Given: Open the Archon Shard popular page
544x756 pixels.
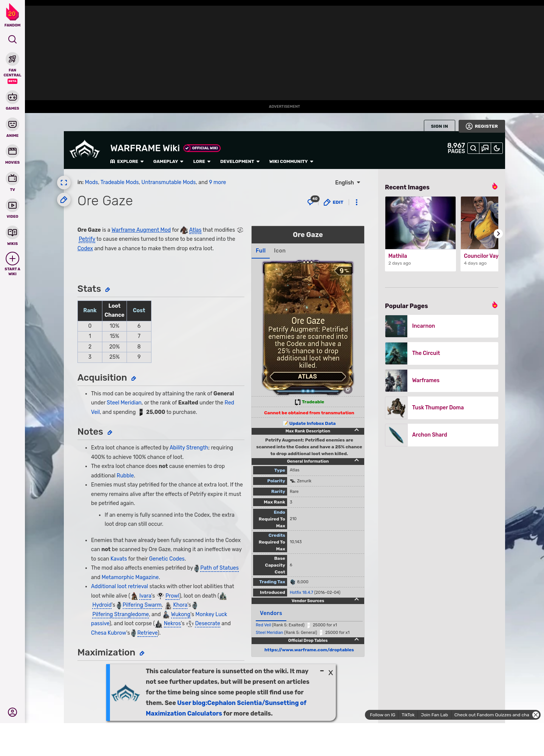Looking at the screenshot, I should (x=442, y=435).
